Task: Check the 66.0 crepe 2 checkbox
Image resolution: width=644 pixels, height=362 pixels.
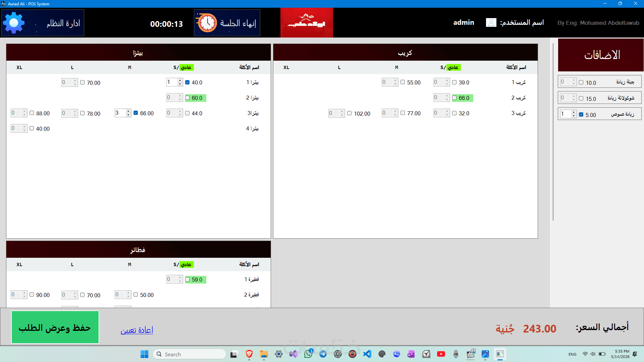Action: click(454, 98)
